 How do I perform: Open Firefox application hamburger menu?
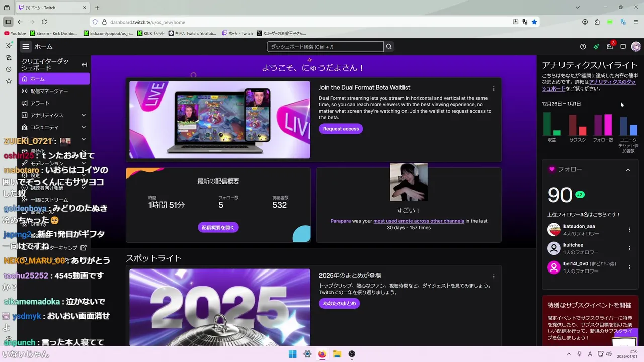[x=635, y=22]
